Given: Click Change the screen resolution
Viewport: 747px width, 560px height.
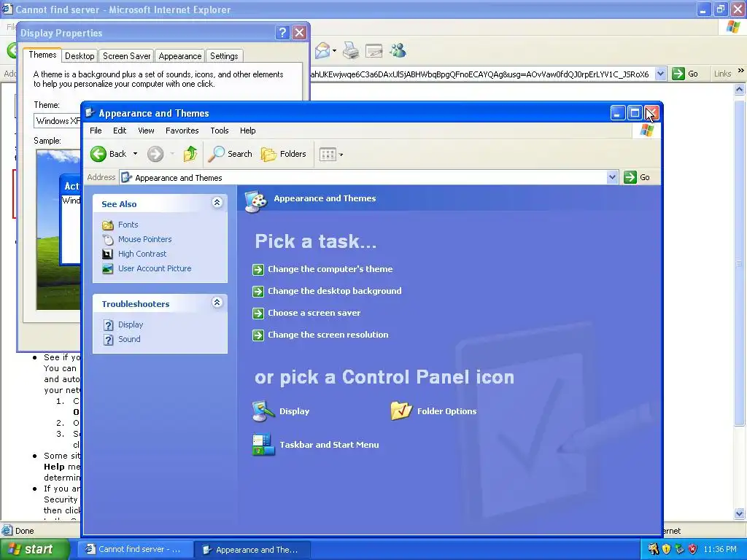Looking at the screenshot, I should point(328,335).
